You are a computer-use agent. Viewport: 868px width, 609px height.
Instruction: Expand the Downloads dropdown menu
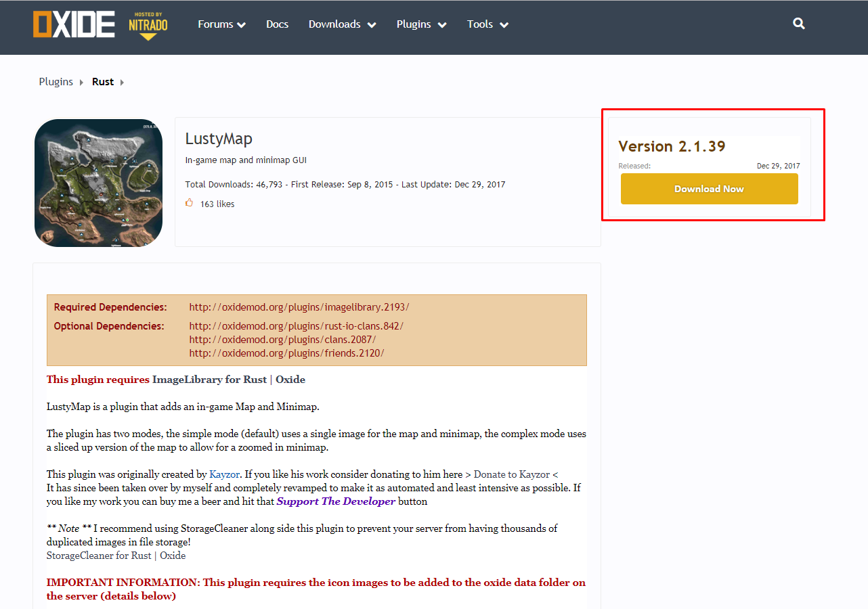[342, 24]
